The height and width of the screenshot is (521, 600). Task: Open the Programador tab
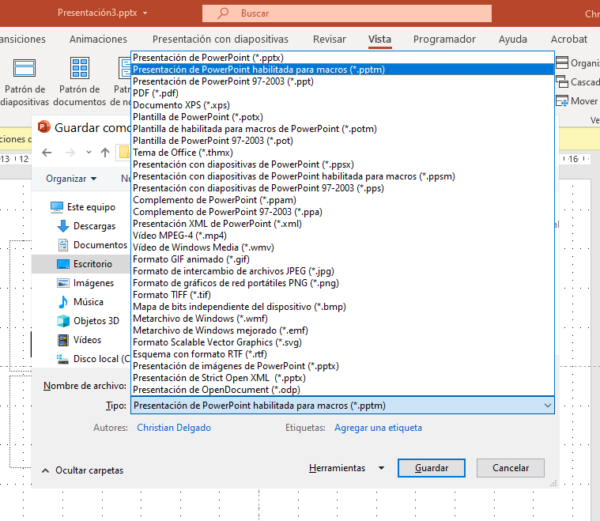click(x=444, y=39)
